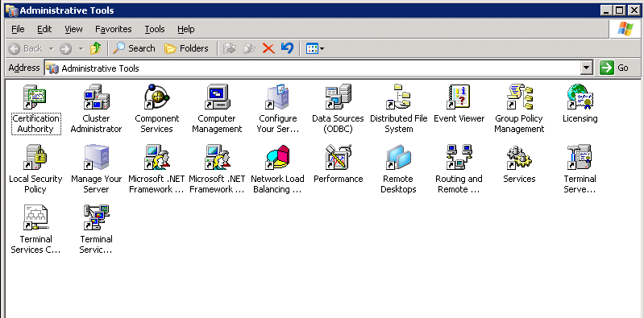Select the Distributed File System icon
Viewport: 644px width, 318px height.
pyautogui.click(x=398, y=97)
